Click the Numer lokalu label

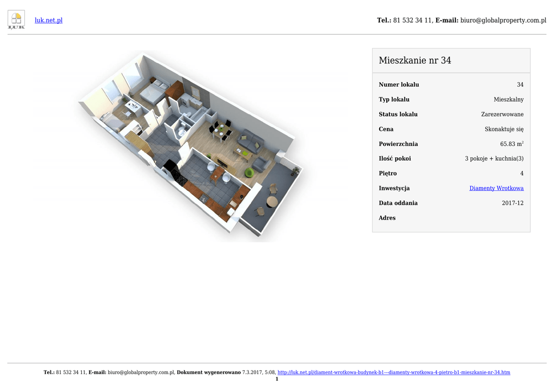(399, 85)
